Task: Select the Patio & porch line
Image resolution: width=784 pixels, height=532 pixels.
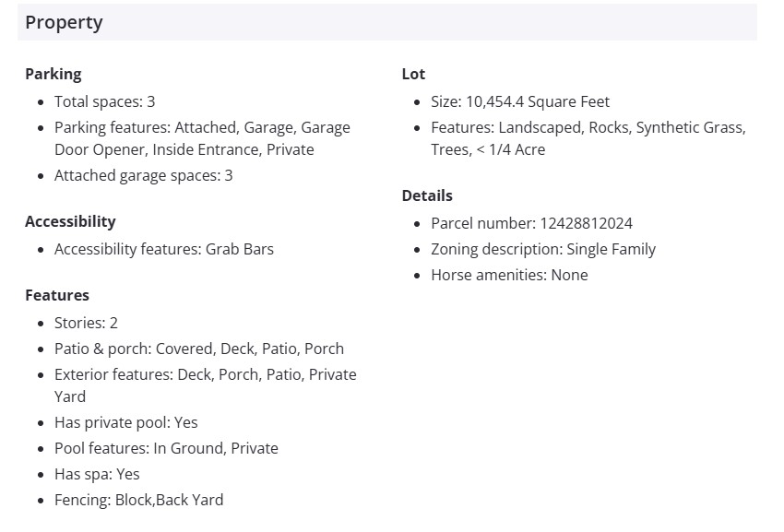Action: 198,349
